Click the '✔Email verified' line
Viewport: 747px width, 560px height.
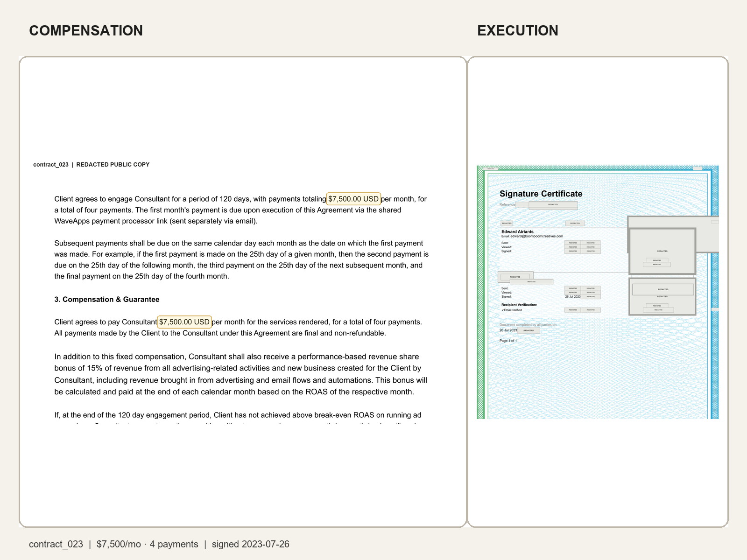[x=512, y=310]
